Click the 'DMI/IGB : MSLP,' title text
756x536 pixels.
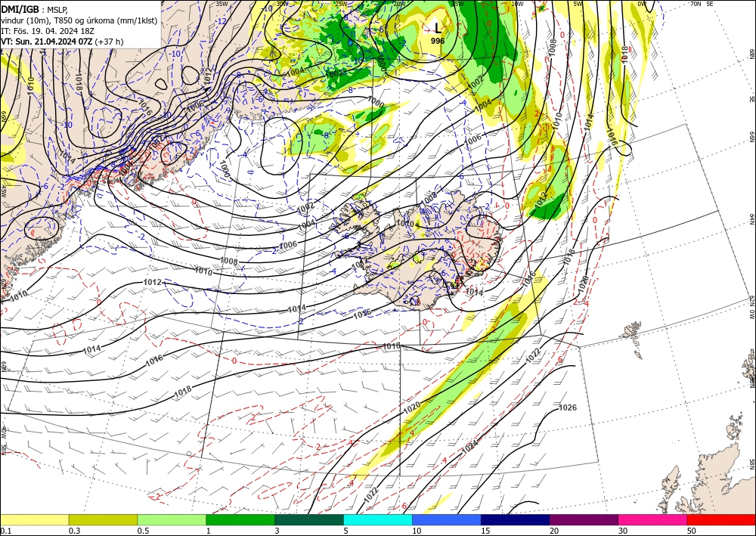[x=35, y=9]
